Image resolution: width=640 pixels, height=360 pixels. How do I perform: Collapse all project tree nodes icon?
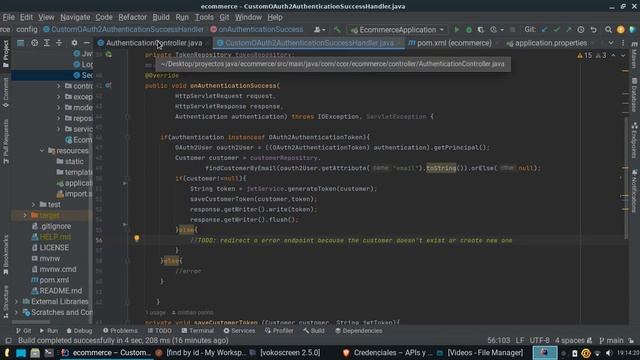(59, 43)
